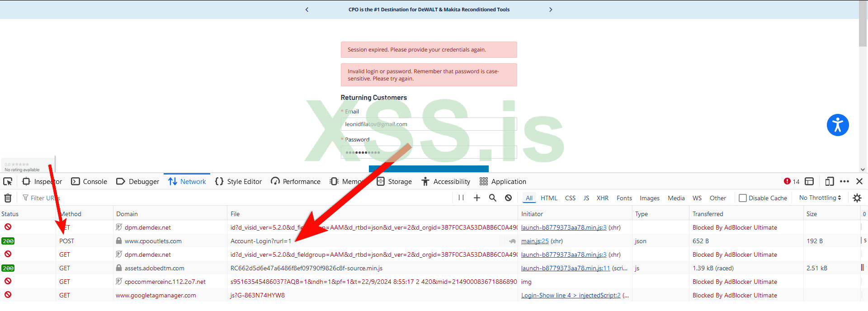Clear network log with trash icon
868x311 pixels.
pos(8,198)
